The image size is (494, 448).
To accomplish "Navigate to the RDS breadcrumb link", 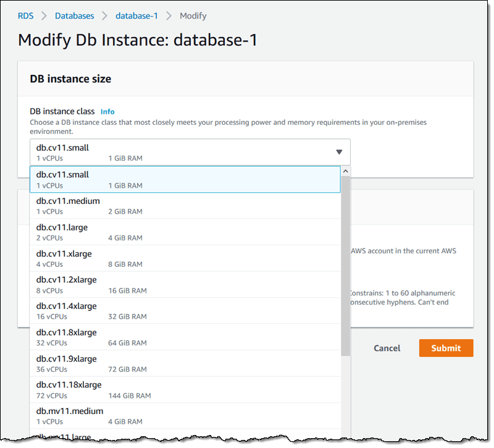I will (x=25, y=15).
